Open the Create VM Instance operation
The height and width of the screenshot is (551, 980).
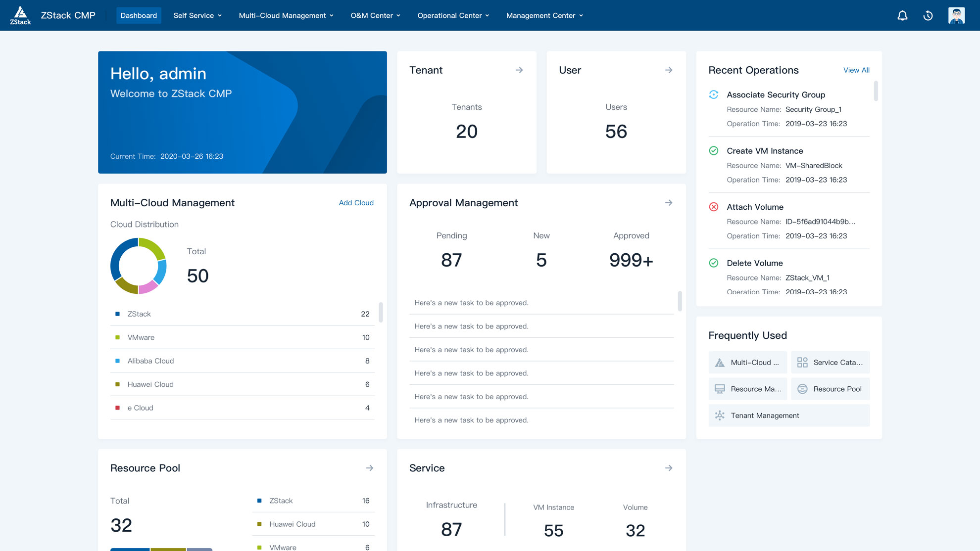click(789, 165)
